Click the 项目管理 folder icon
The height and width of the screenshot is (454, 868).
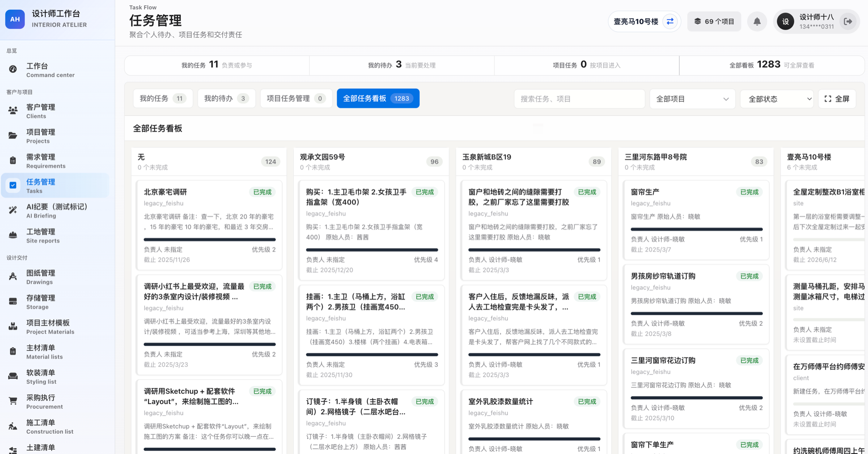pyautogui.click(x=13, y=136)
